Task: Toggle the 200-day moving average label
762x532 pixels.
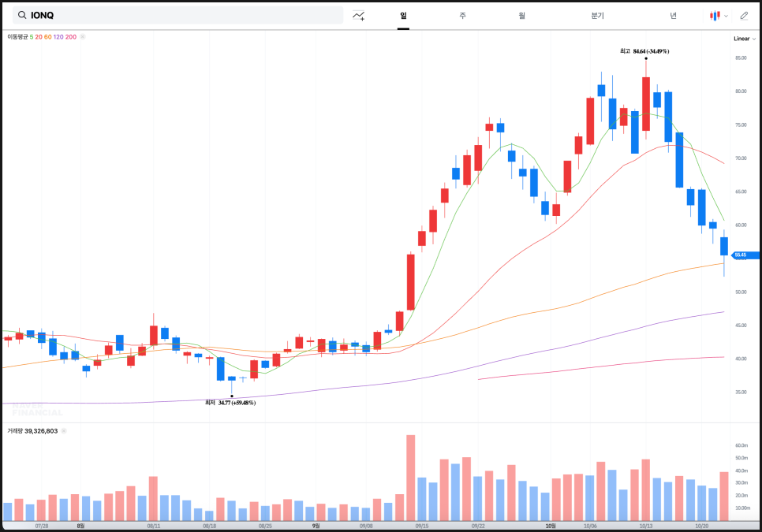Action: [x=71, y=37]
